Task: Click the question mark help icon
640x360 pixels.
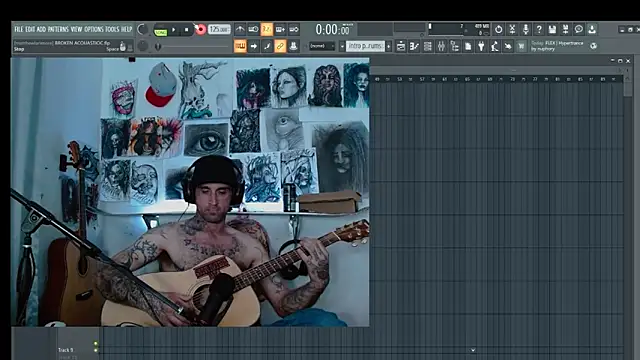Action: 539,29
